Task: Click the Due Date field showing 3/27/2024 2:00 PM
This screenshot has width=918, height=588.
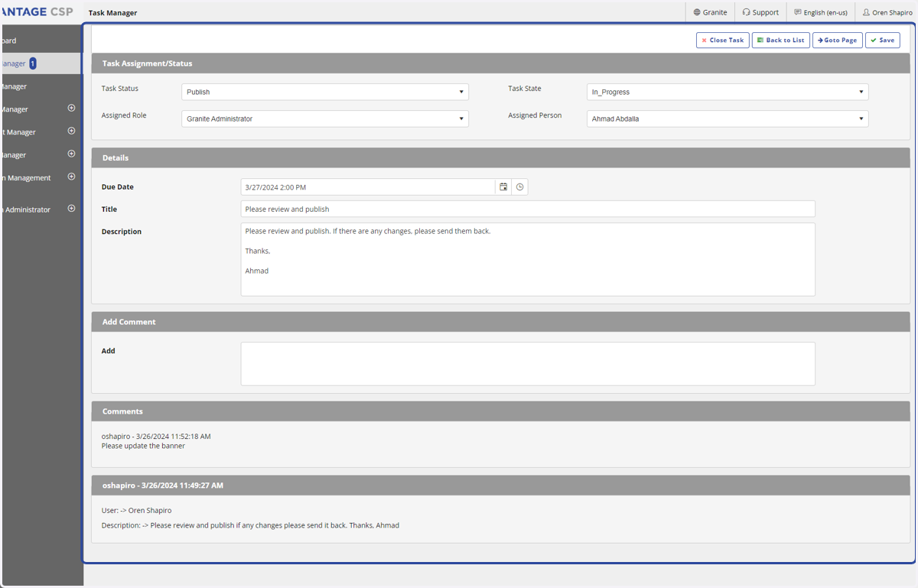Action: pyautogui.click(x=368, y=187)
